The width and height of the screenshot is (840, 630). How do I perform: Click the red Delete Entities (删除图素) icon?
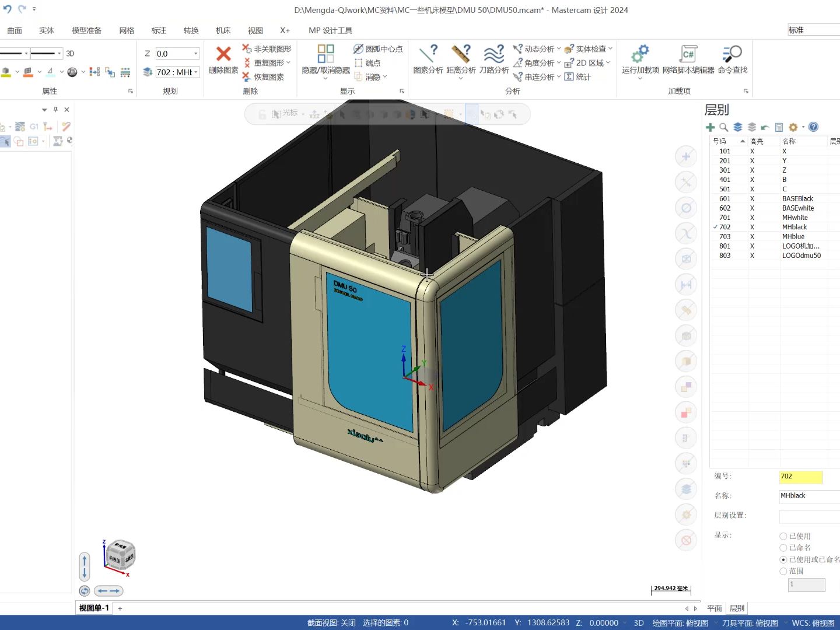click(x=223, y=54)
